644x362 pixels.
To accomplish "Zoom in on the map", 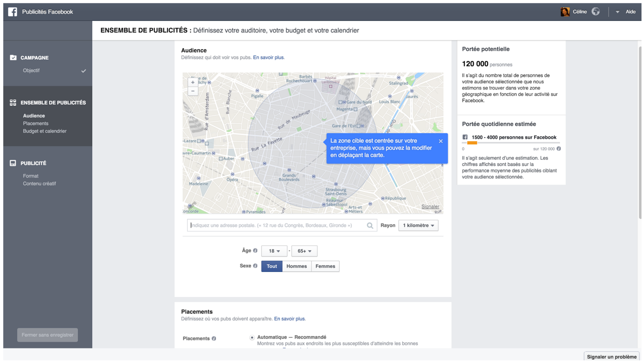I will pos(193,82).
